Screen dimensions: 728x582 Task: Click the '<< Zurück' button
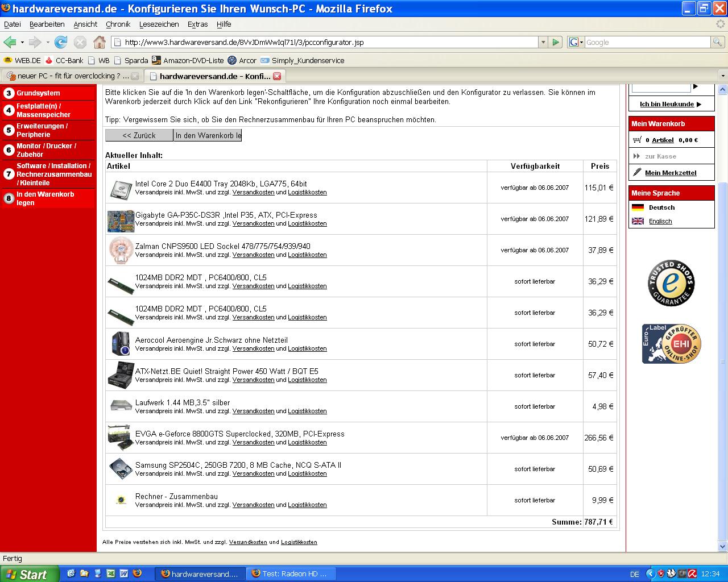click(x=139, y=135)
